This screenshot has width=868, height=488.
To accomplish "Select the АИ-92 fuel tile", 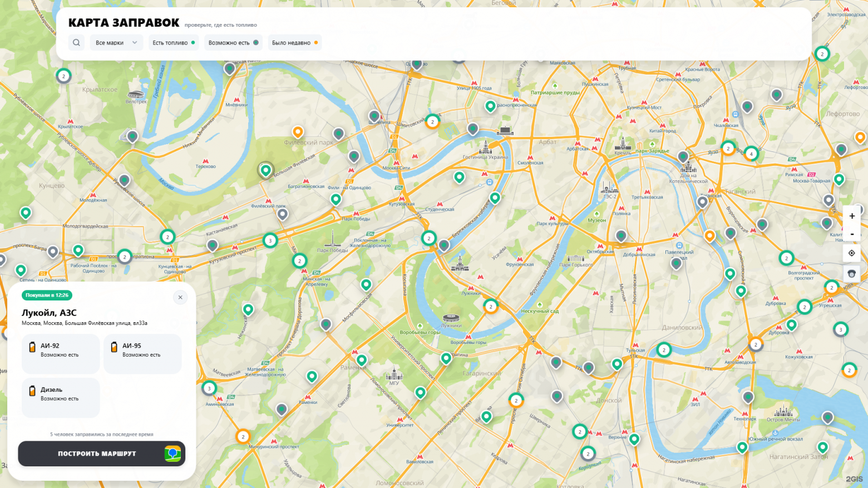I will coord(61,354).
